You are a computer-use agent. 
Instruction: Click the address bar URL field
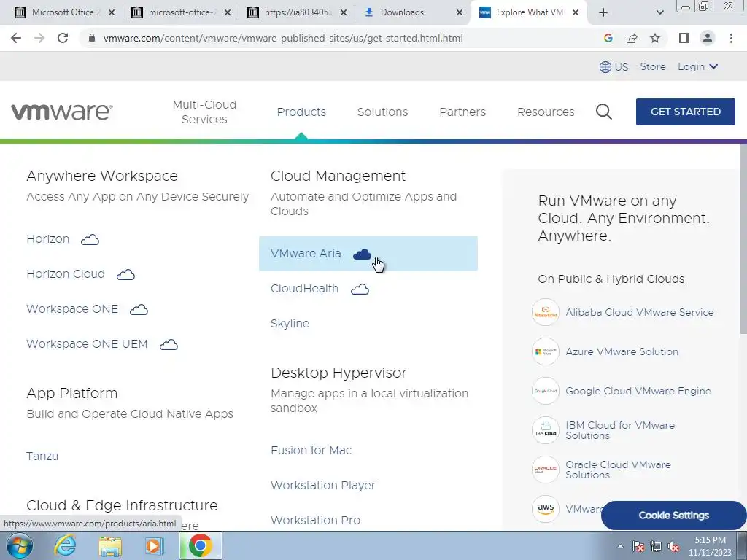click(x=283, y=38)
